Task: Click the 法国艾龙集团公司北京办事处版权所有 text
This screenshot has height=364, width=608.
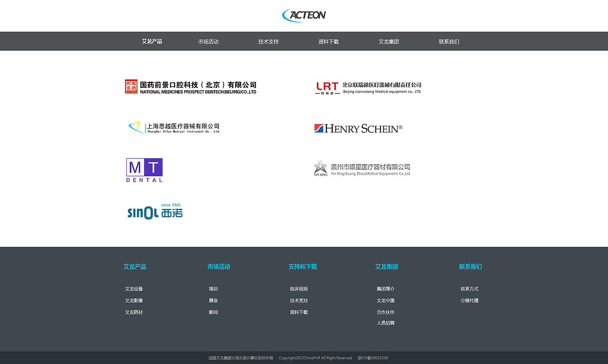Action: click(241, 358)
